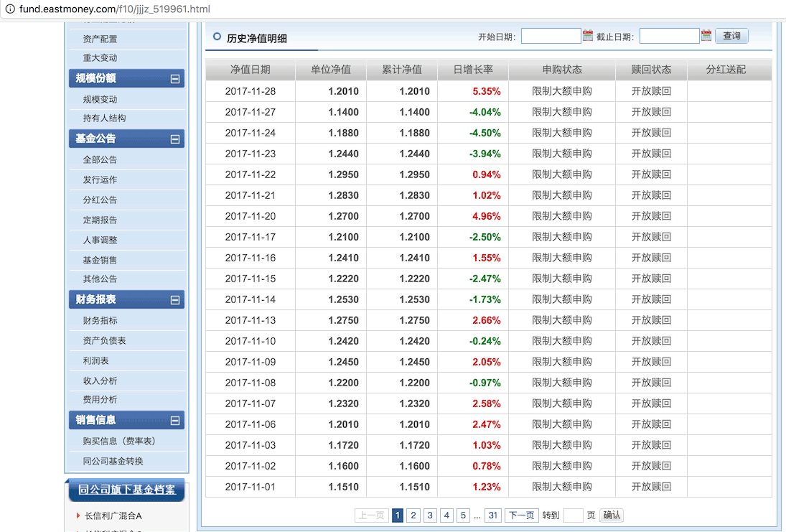Open 基金销售 in sidebar

pos(100,260)
